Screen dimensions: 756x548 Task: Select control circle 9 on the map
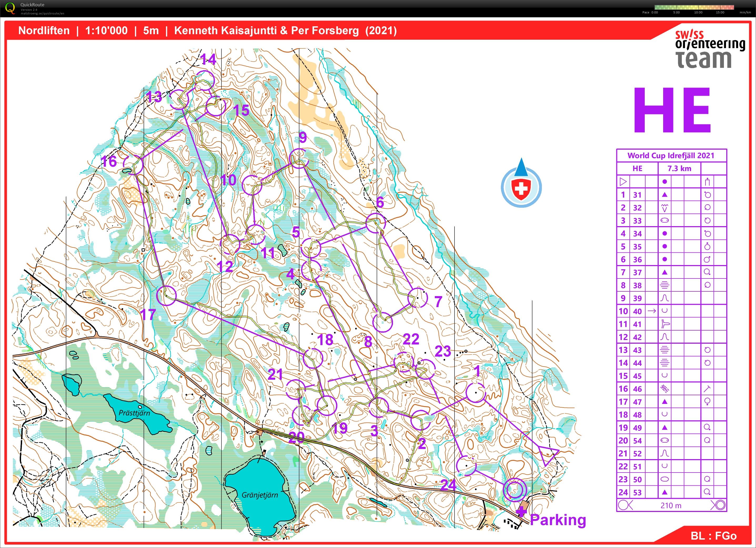pyautogui.click(x=299, y=159)
